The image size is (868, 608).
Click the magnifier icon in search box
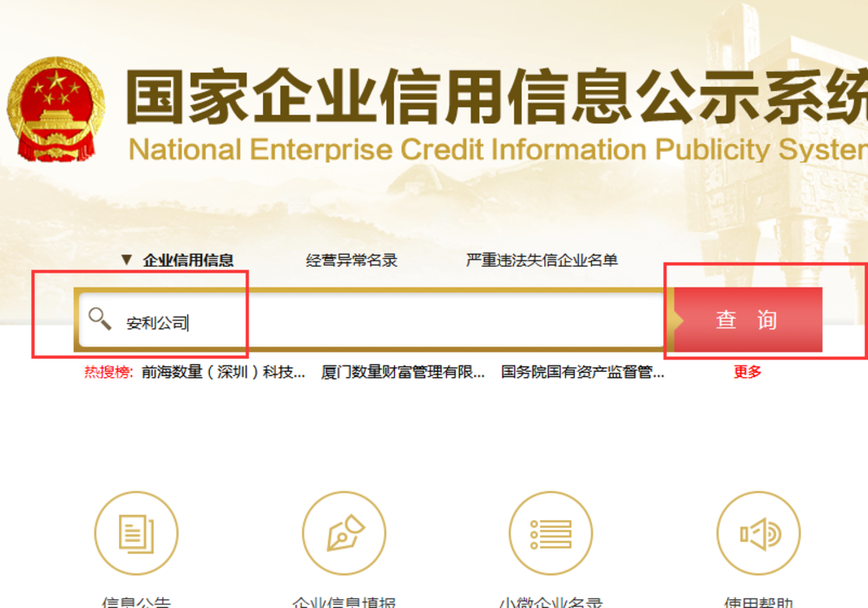(x=100, y=320)
